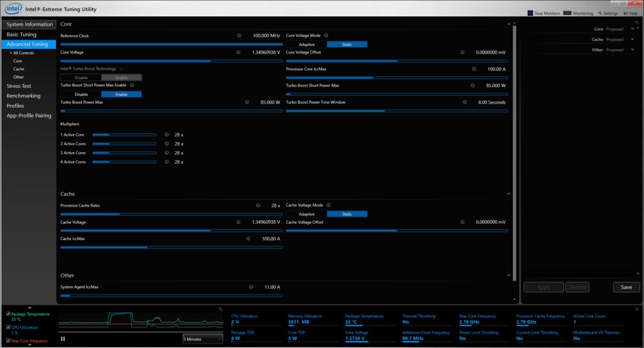Click the Apply button
The width and height of the screenshot is (644, 348).
pyautogui.click(x=543, y=287)
